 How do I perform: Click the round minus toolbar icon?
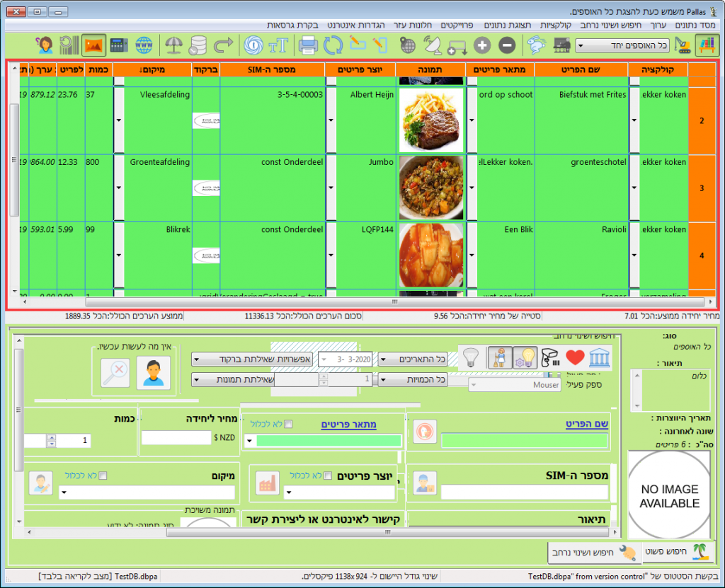pos(507,45)
